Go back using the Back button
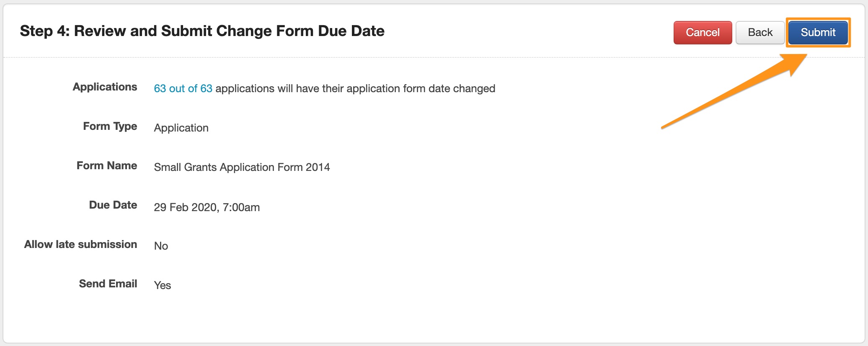The height and width of the screenshot is (346, 868). (x=760, y=32)
